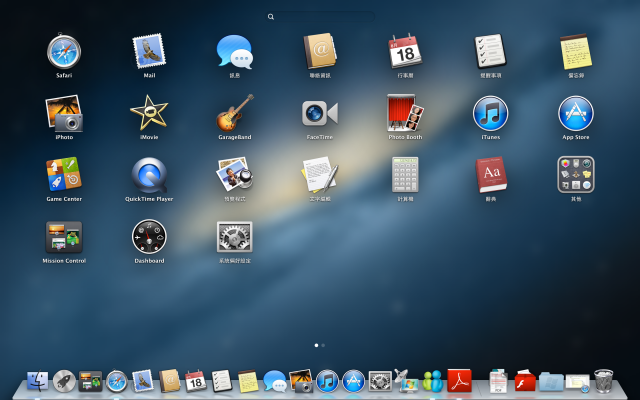Open System Preferences gear in Launchpad grid
Screen dimensions: 640x400
(234, 237)
